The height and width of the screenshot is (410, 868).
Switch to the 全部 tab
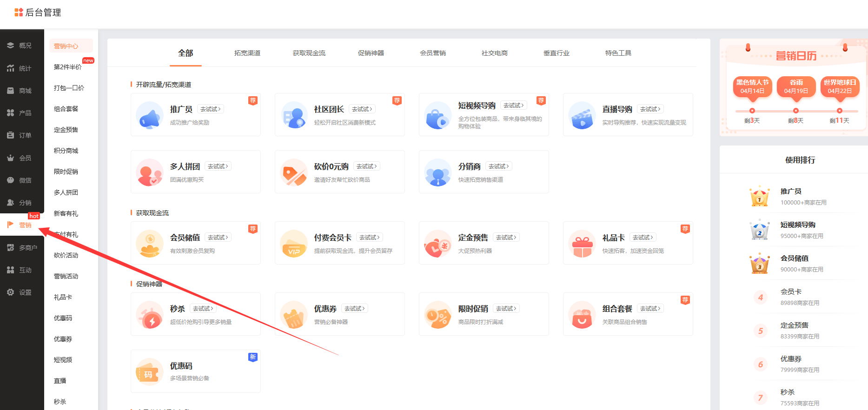(186, 53)
